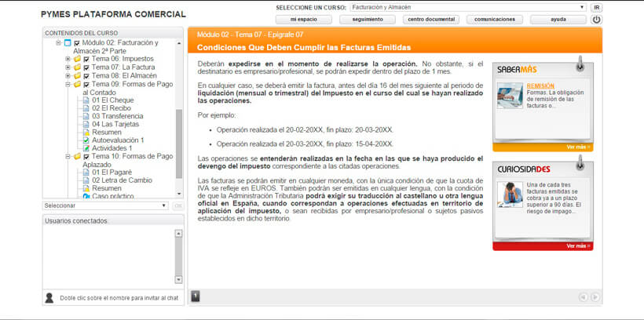The height and width of the screenshot is (320, 644).
Task: Click folder icon of Tema 09
Action: pos(77,84)
